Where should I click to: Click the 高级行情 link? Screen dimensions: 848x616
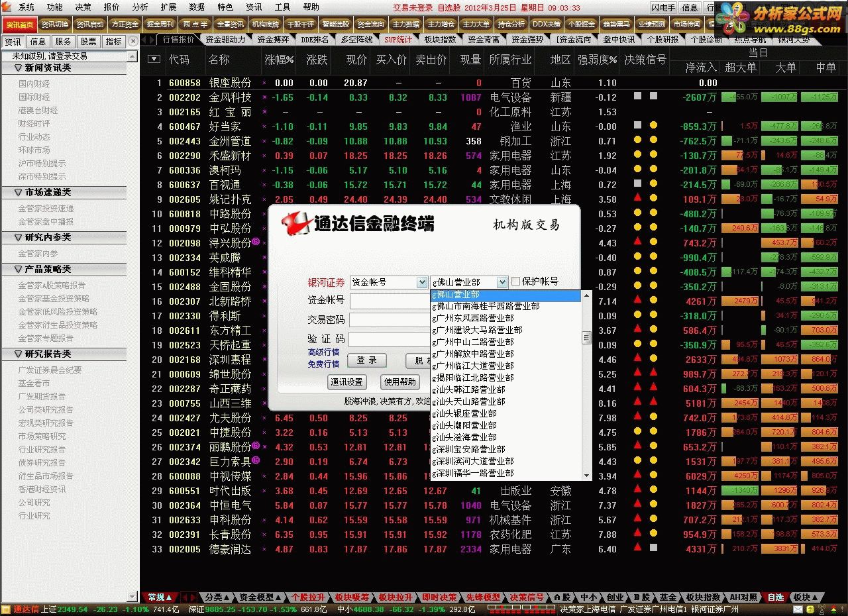[x=323, y=352]
